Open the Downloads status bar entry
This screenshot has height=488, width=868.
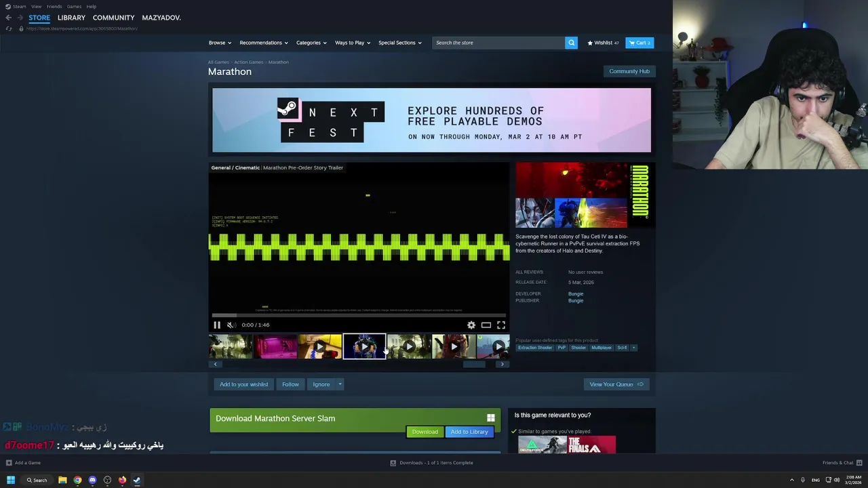tap(431, 463)
